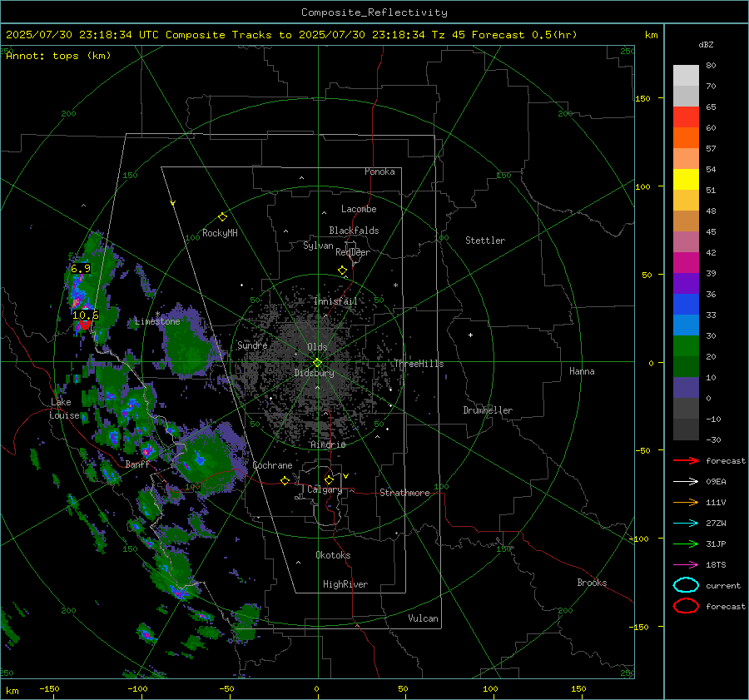749x700 pixels.
Task: Click the 'Hanna' map label
Action: pyautogui.click(x=582, y=371)
